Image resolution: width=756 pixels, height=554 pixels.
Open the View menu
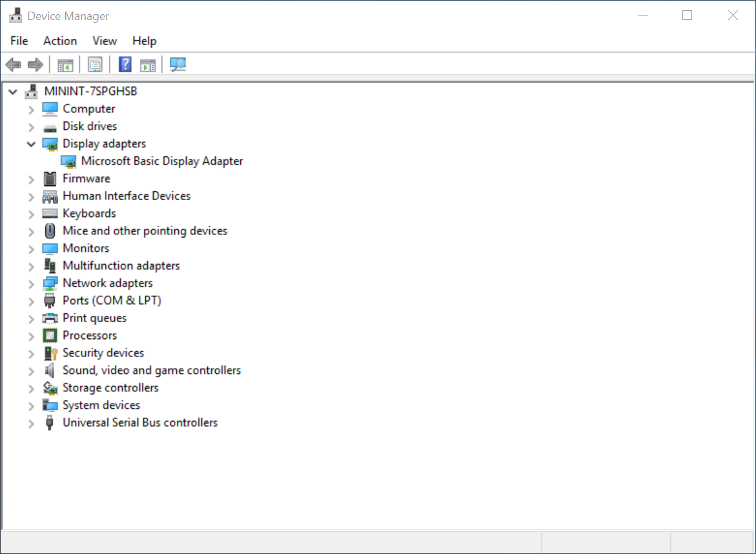click(x=105, y=41)
